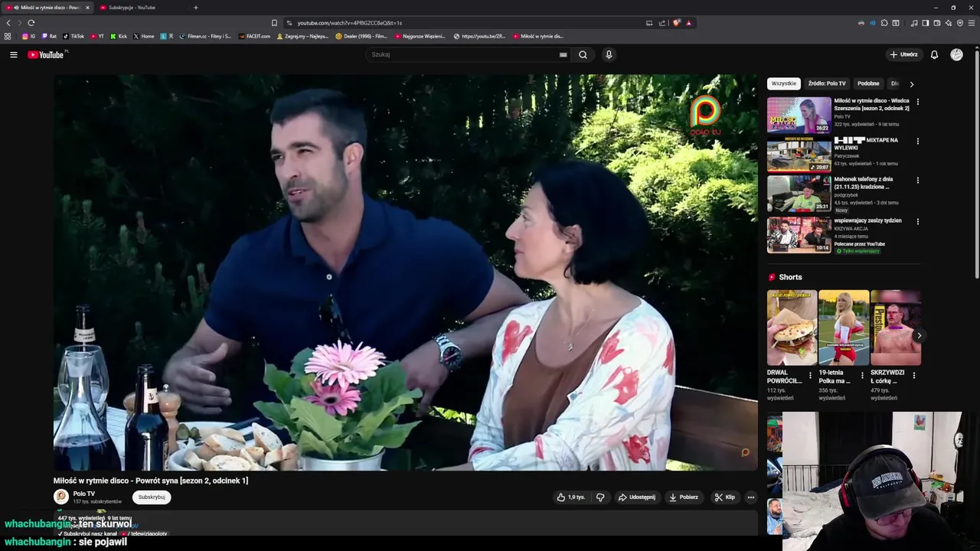Open apps grid in bookmarks bar
Image resolution: width=980 pixels, height=551 pixels.
(8, 36)
